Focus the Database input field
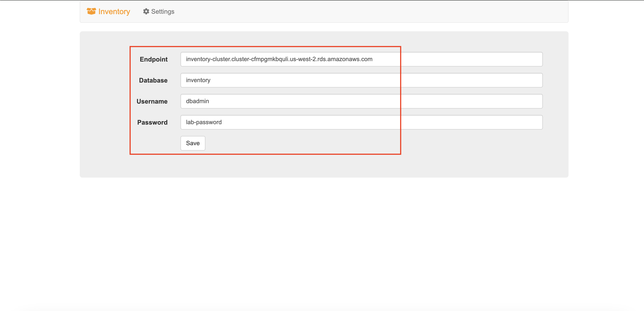The width and height of the screenshot is (644, 311). [361, 80]
